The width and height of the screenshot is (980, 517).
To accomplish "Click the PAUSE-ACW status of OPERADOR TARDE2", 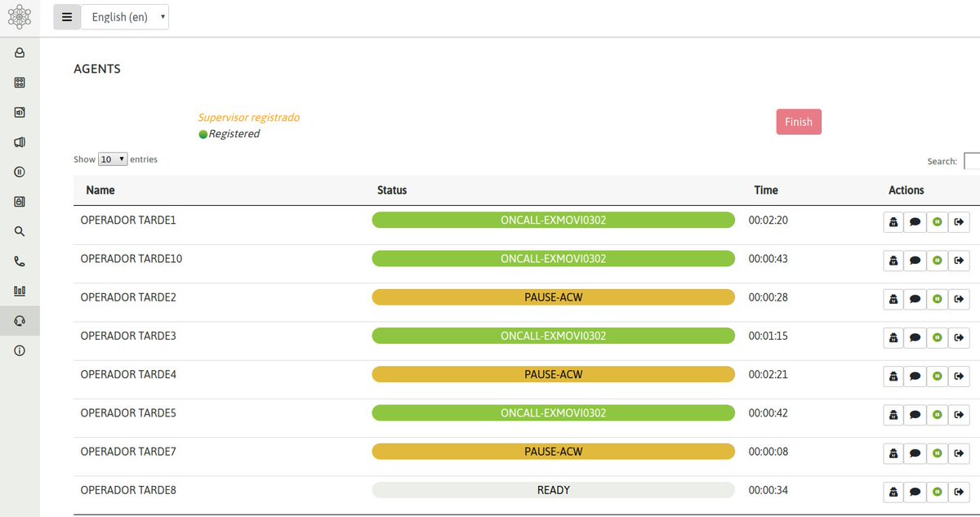I will click(554, 297).
